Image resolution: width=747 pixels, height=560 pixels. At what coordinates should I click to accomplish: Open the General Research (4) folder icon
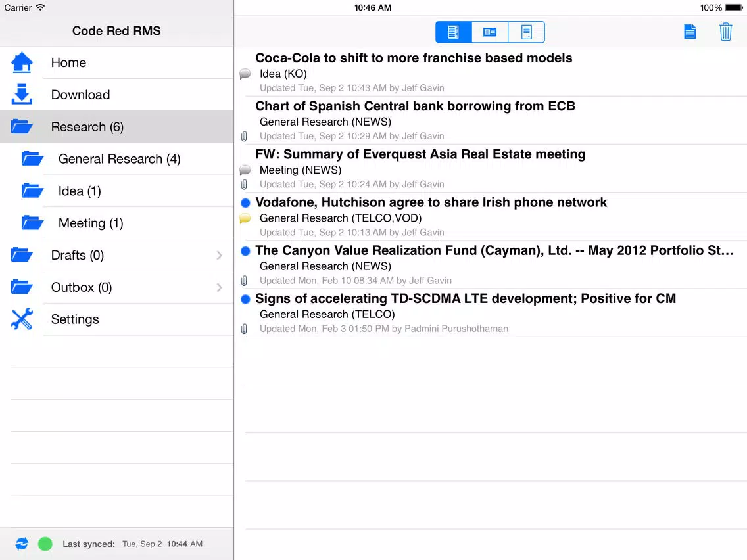[32, 158]
